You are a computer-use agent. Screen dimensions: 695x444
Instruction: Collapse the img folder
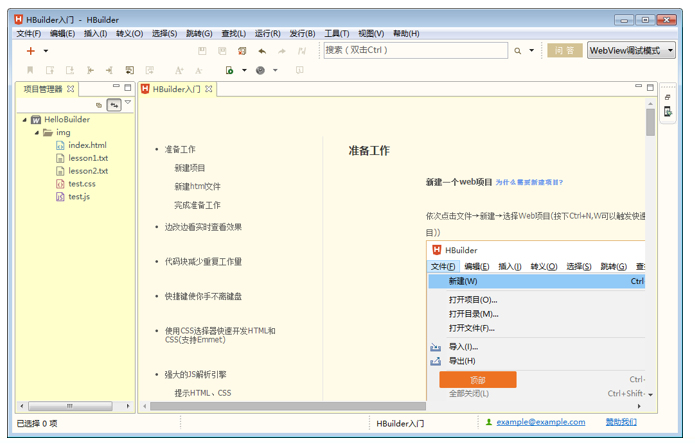coord(37,132)
